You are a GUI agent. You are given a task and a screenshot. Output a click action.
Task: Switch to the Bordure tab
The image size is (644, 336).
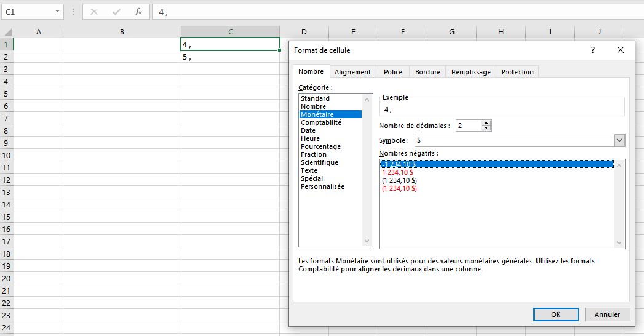(427, 72)
